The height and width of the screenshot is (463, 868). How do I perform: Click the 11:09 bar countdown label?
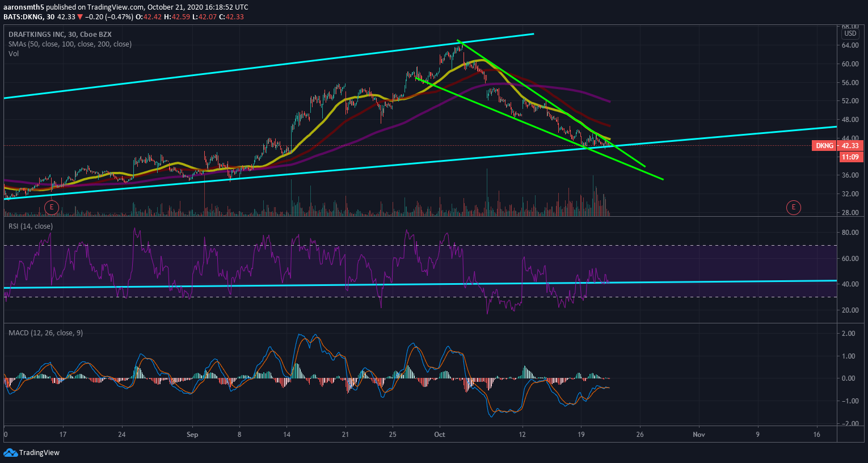[850, 157]
